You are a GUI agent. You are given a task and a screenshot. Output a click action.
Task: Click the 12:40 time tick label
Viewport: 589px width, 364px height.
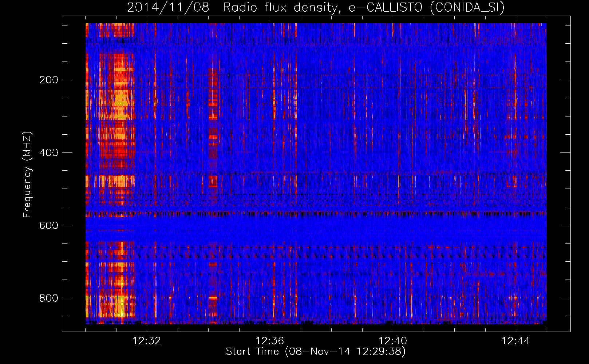point(393,341)
